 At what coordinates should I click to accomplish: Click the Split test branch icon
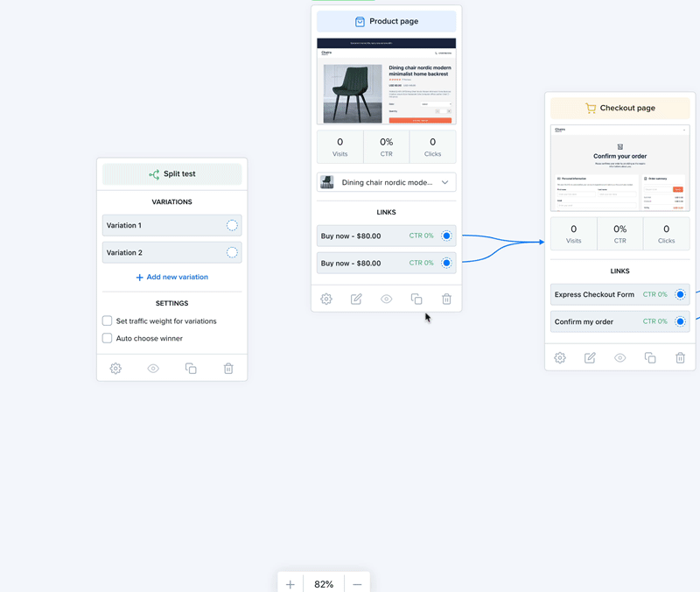coord(154,174)
